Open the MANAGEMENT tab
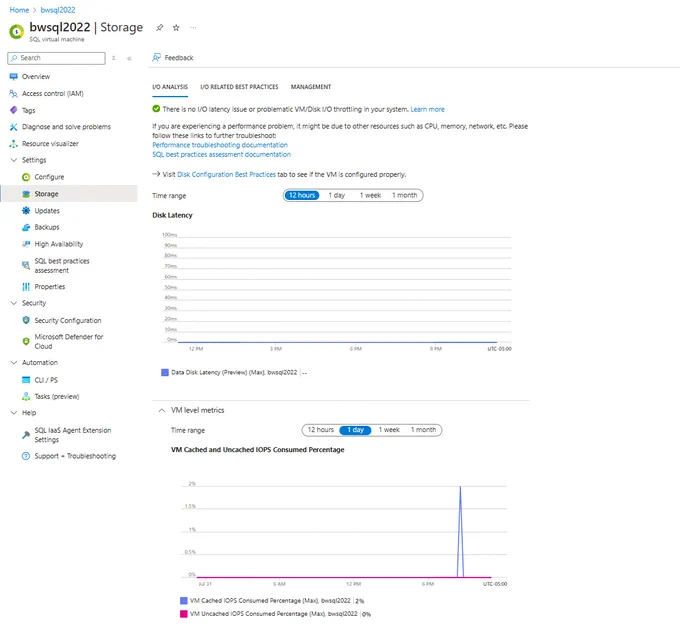The height and width of the screenshot is (634, 680). click(x=311, y=87)
